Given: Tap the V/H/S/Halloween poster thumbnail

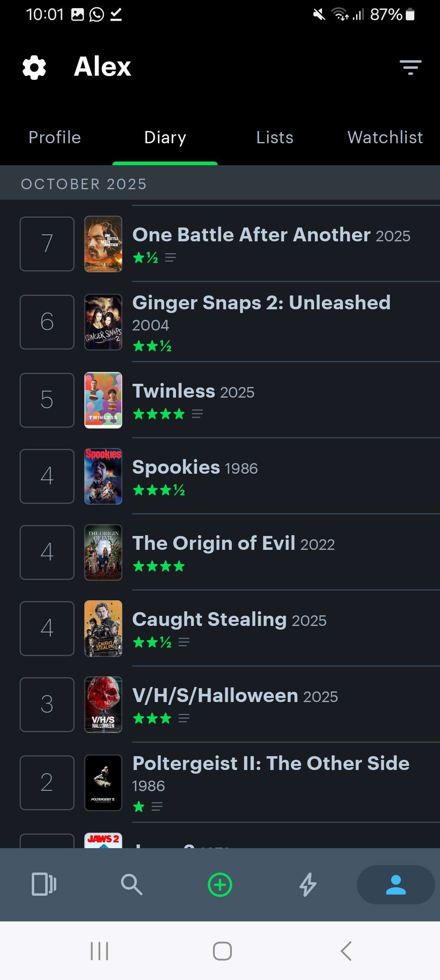Looking at the screenshot, I should point(103,704).
